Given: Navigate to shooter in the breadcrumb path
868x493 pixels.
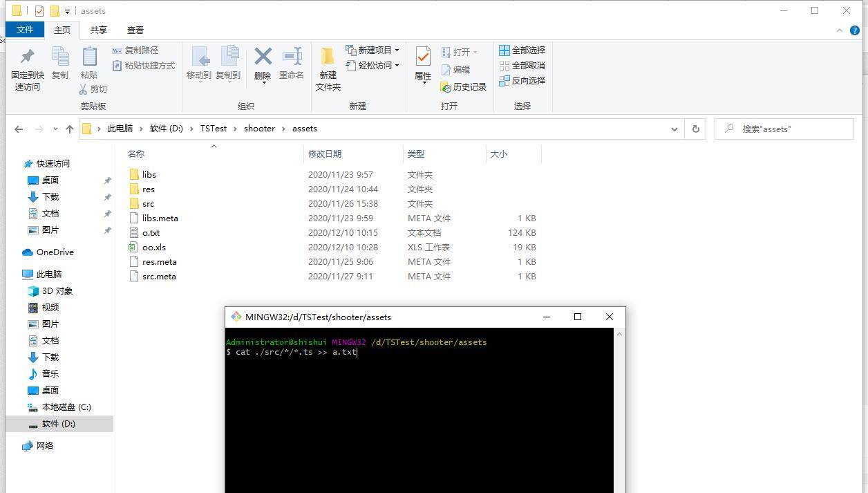Looking at the screenshot, I should (259, 129).
